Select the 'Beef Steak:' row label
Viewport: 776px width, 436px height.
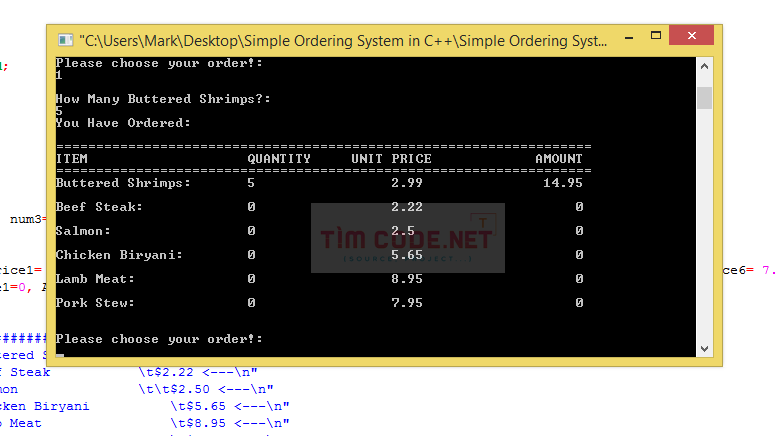click(99, 207)
